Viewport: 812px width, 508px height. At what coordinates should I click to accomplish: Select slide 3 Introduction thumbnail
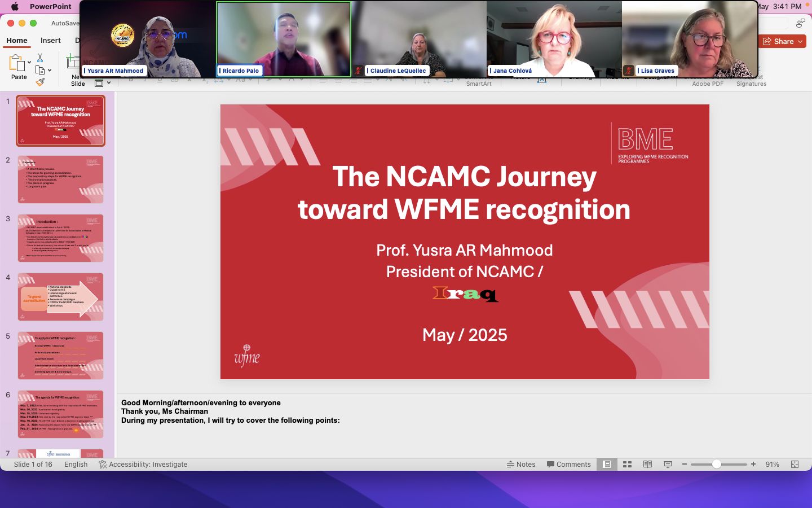60,238
